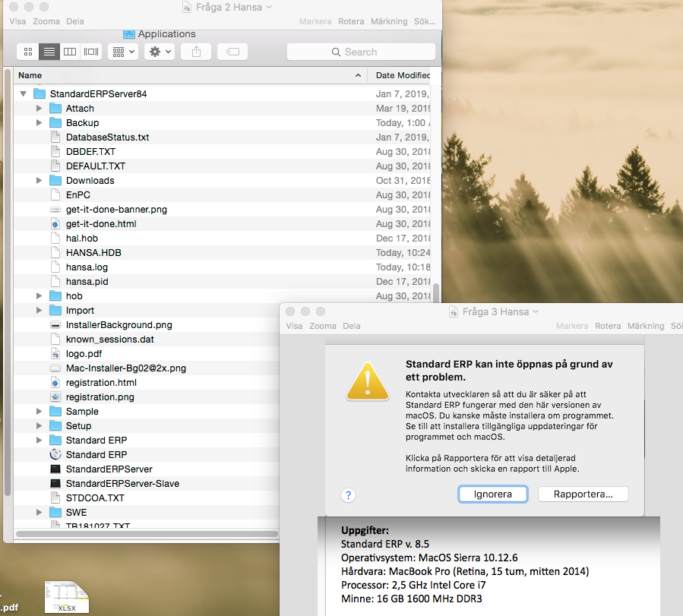Select the get-it-done-banner.png file icon
Screen dimensions: 683x616
click(55, 210)
